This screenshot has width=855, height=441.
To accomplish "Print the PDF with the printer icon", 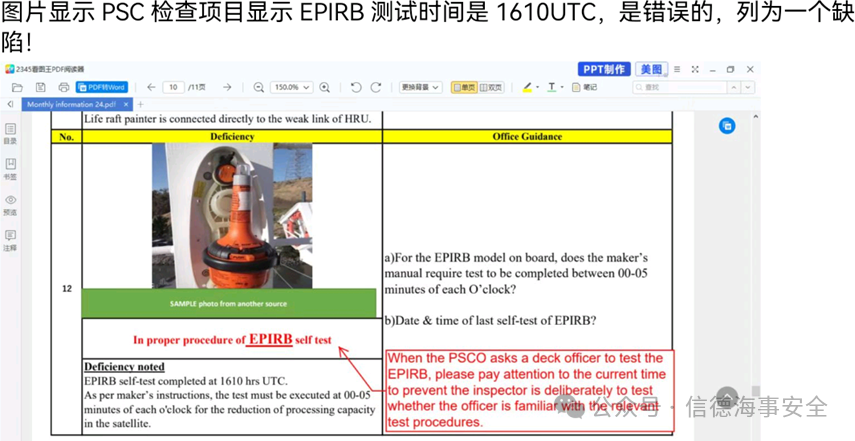I will [64, 87].
